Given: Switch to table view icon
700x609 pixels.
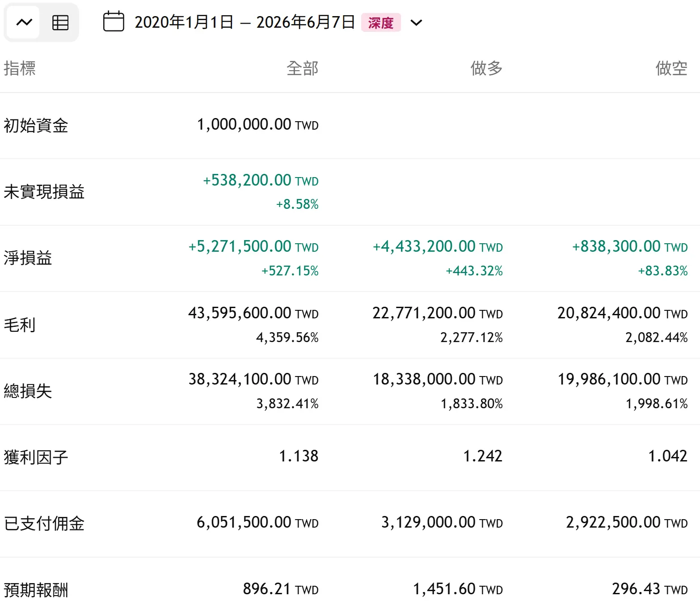Looking at the screenshot, I should [x=60, y=22].
